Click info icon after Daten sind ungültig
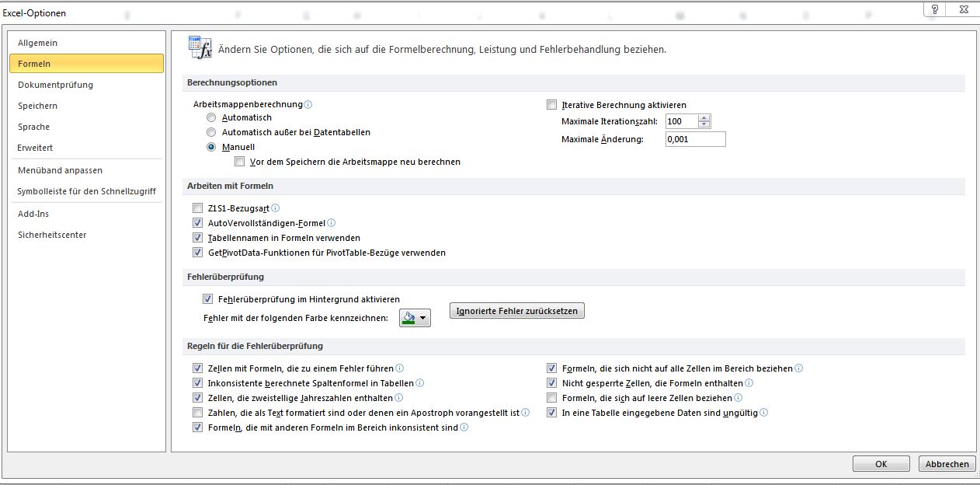This screenshot has width=980, height=485. pos(764,413)
